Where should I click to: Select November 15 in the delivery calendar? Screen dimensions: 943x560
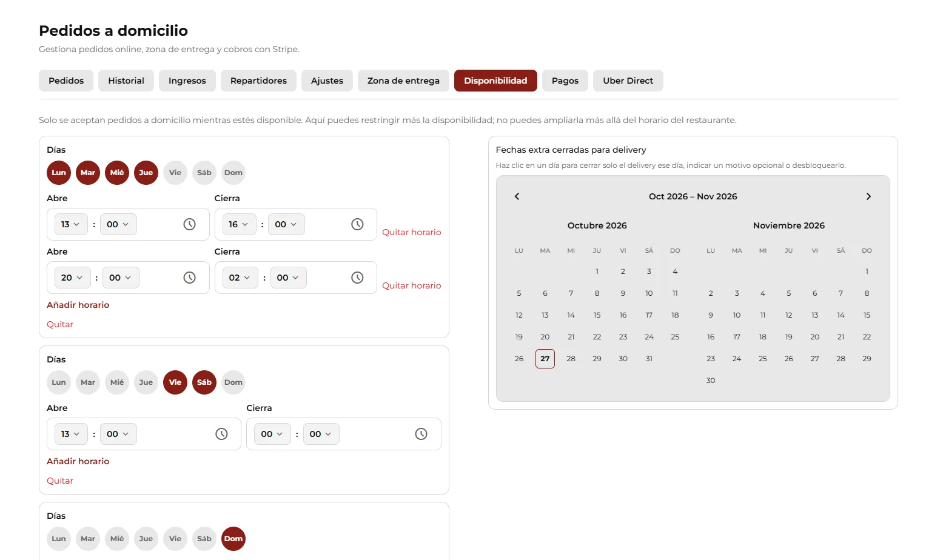(867, 315)
